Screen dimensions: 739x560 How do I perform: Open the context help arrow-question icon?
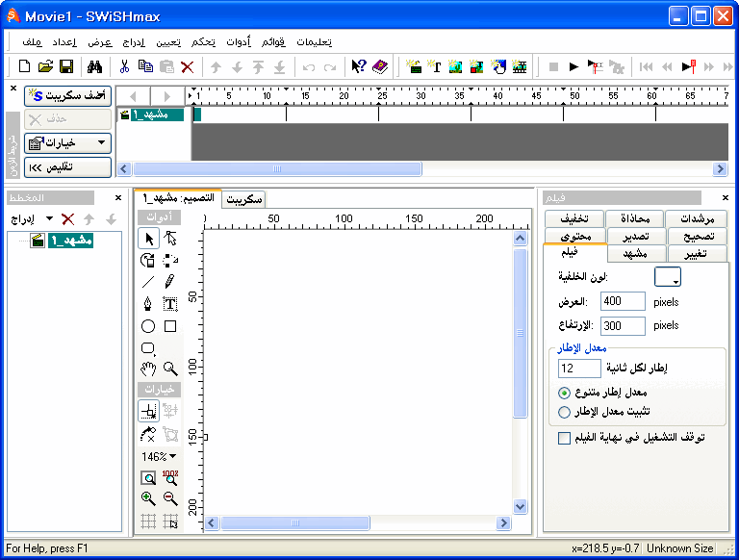click(359, 66)
